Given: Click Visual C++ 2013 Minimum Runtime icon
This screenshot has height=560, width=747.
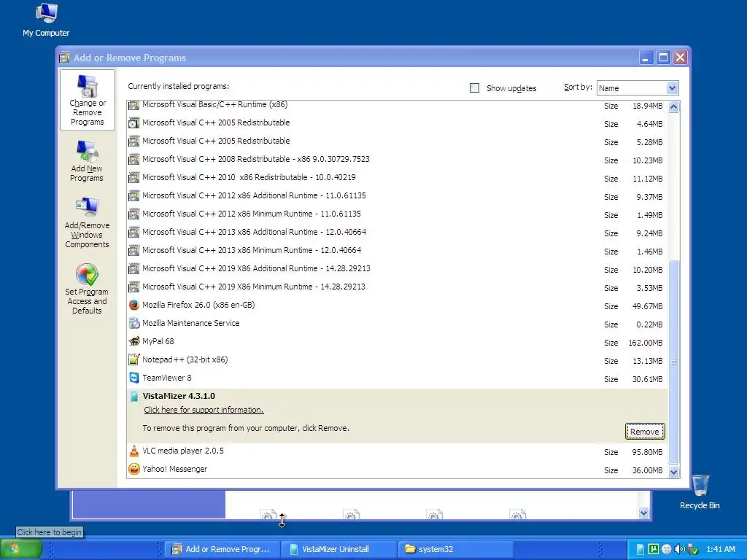Looking at the screenshot, I should pyautogui.click(x=134, y=251).
